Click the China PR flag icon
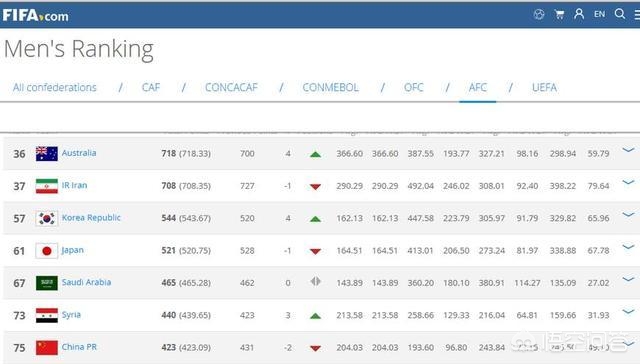 (47, 348)
